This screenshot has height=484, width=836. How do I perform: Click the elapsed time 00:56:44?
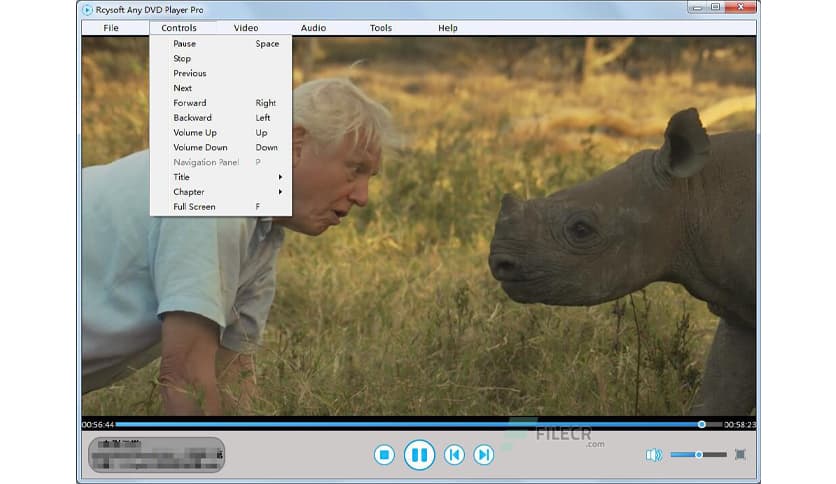[x=98, y=425]
